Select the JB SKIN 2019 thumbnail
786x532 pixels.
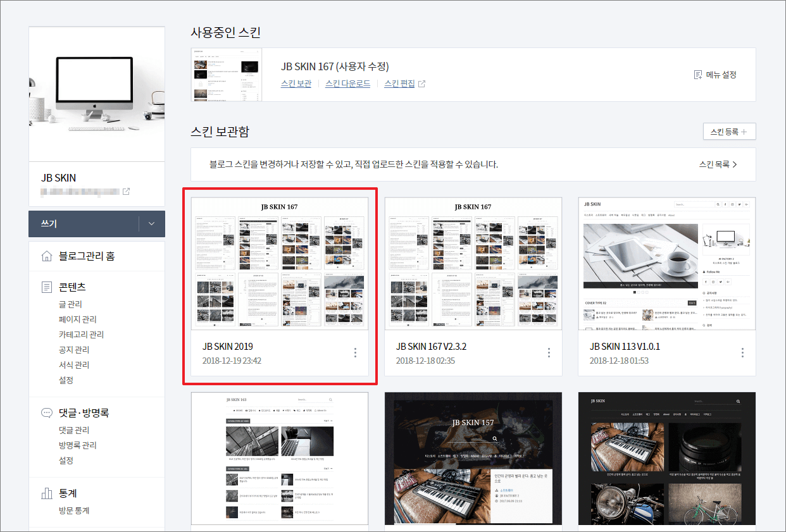280,263
